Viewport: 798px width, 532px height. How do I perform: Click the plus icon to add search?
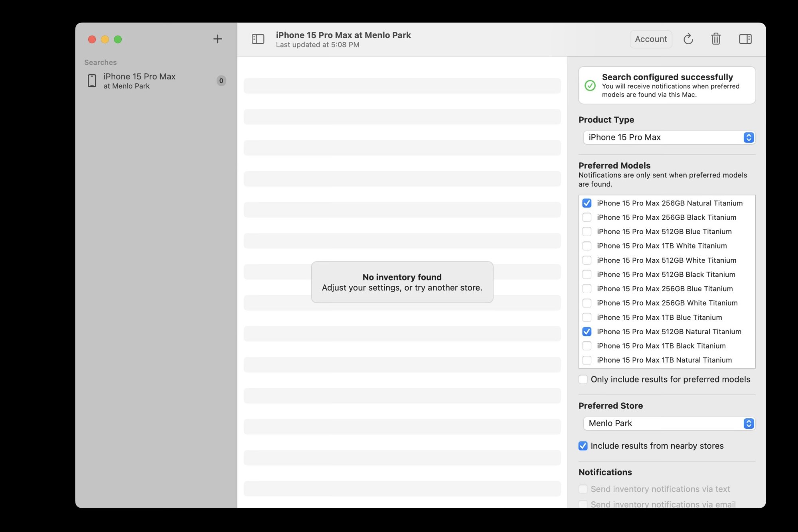click(x=217, y=39)
